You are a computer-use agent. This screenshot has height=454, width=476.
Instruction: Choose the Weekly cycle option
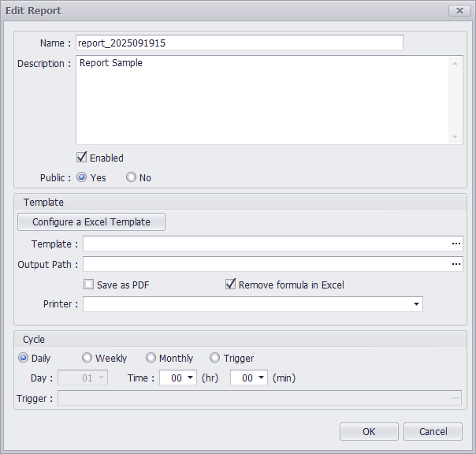click(87, 358)
